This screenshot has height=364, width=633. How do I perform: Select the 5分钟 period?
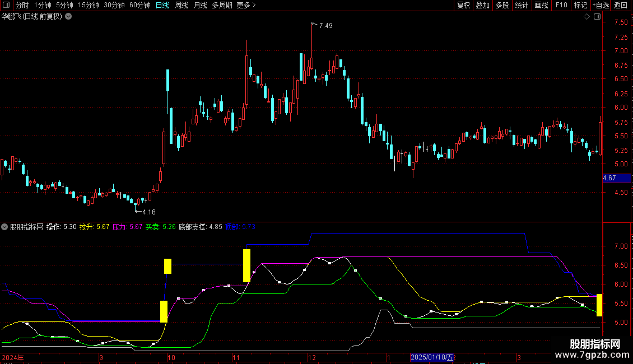click(64, 5)
